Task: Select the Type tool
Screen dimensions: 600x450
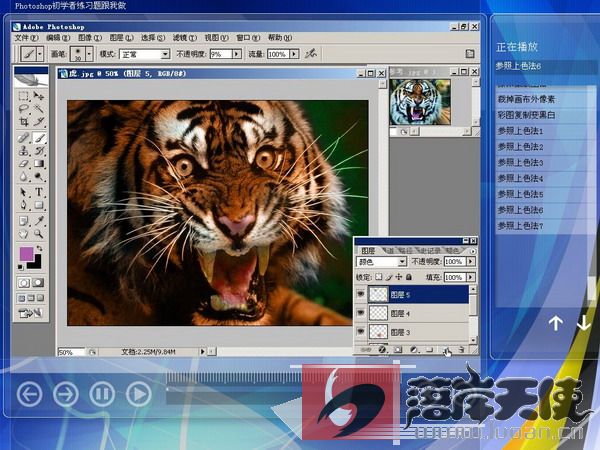Action: tap(39, 192)
